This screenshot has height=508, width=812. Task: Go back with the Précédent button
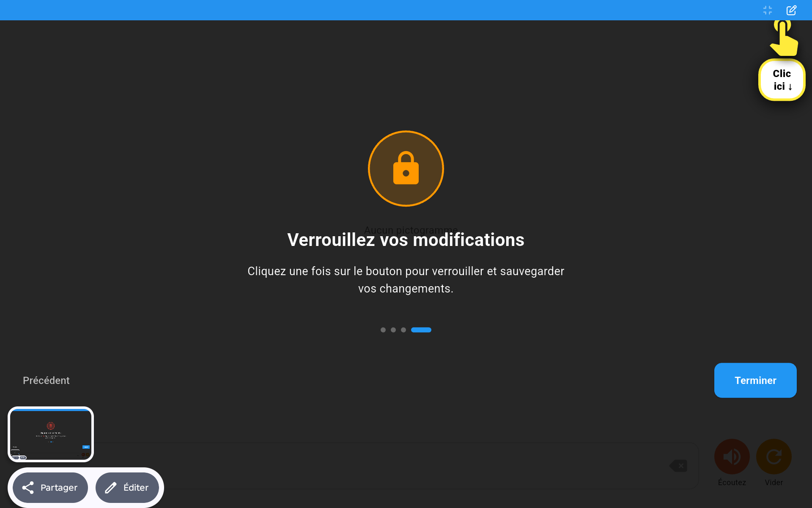46,380
